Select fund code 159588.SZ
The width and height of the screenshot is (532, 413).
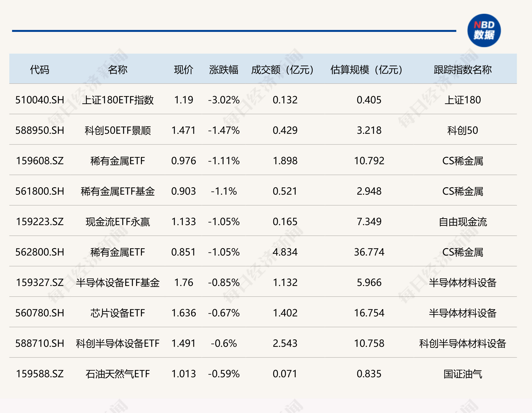click(40, 374)
